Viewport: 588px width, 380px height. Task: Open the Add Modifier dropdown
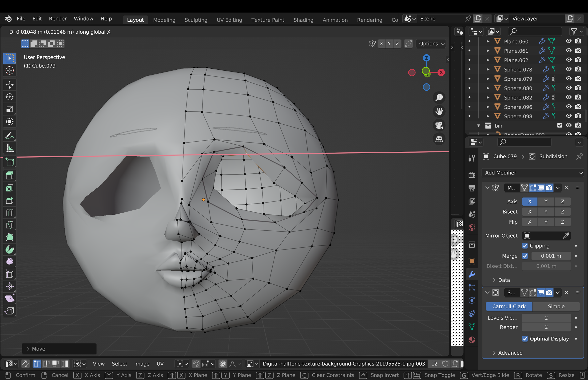(x=532, y=173)
